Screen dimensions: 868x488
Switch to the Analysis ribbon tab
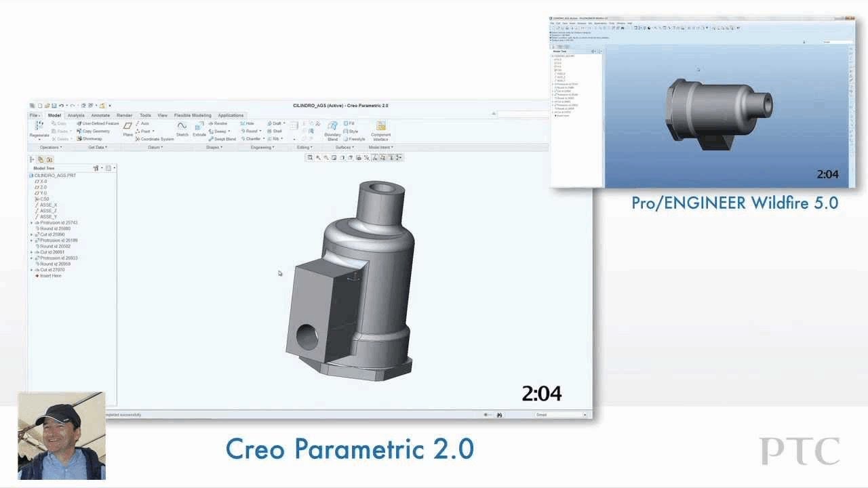[x=76, y=115]
